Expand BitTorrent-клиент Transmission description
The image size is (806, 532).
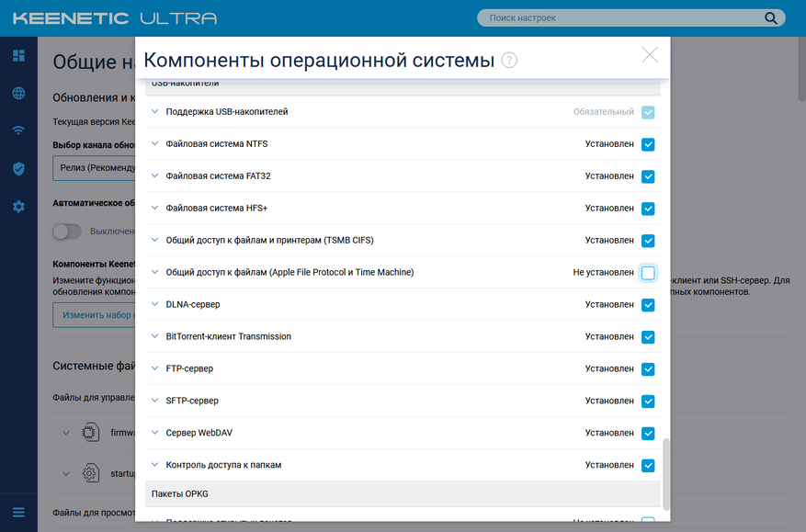[154, 336]
